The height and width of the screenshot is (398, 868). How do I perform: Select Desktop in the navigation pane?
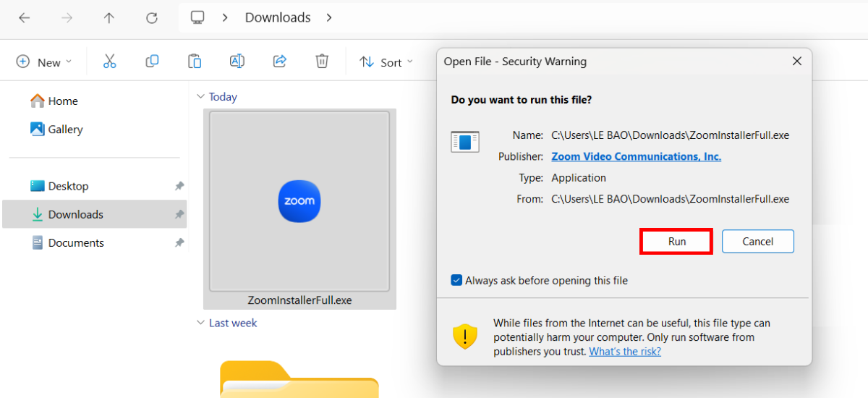click(68, 186)
